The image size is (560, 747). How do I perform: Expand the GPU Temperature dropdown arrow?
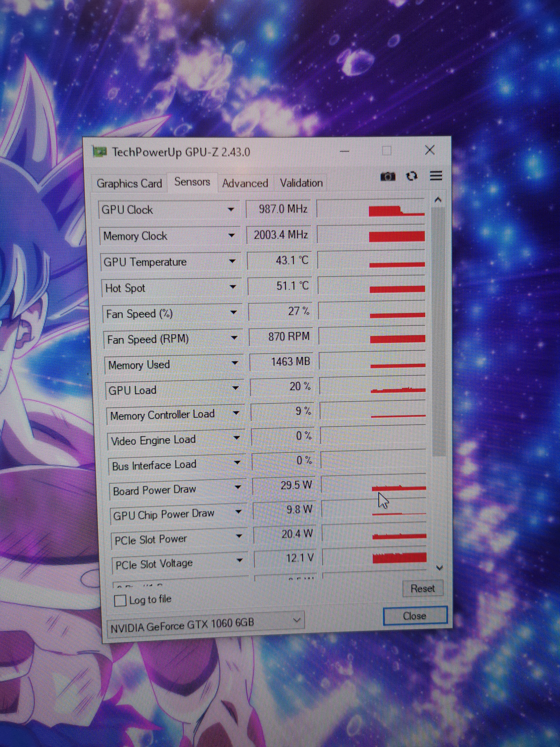pos(232,261)
